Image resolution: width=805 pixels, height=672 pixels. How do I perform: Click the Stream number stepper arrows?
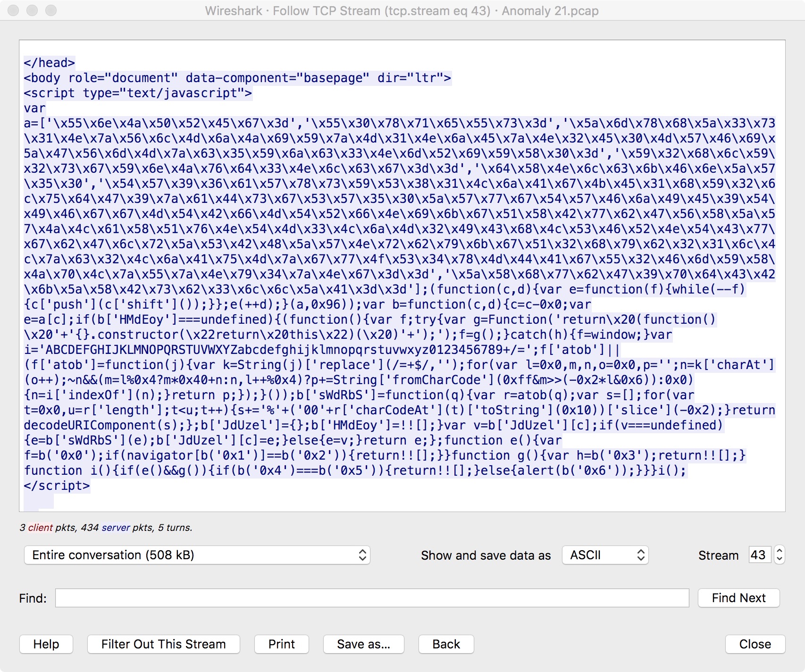point(780,555)
